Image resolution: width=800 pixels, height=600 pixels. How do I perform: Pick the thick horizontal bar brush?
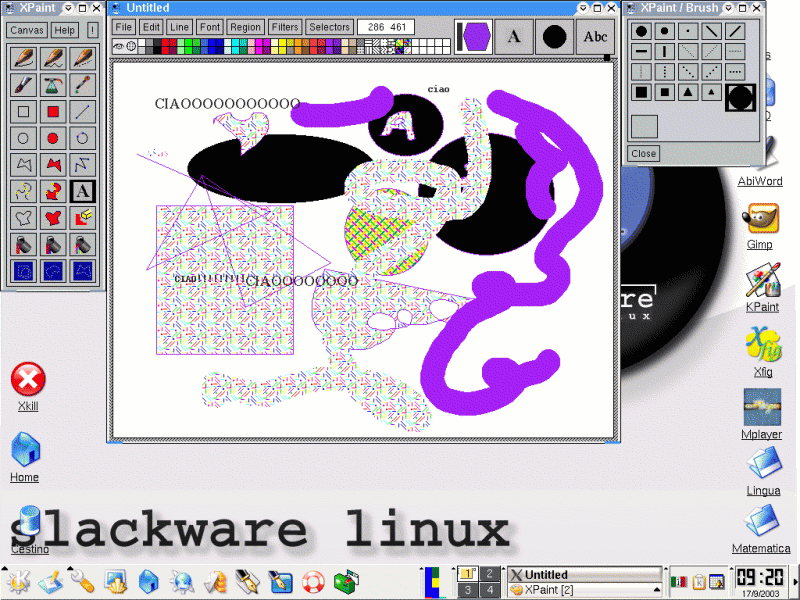tap(641, 52)
